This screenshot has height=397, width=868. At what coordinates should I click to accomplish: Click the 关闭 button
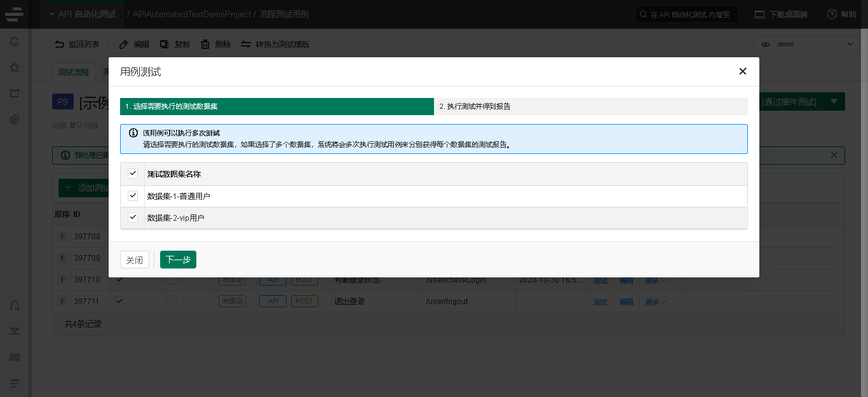coord(135,260)
